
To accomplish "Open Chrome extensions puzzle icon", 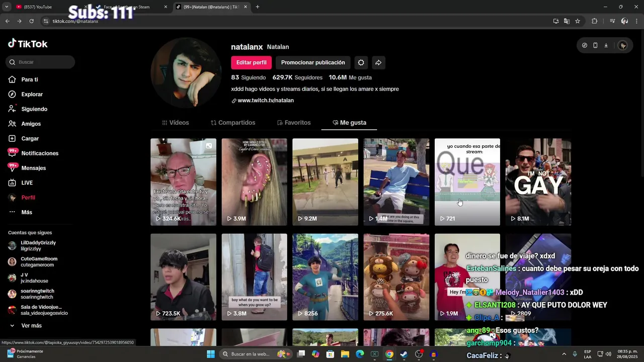I will coord(594,21).
